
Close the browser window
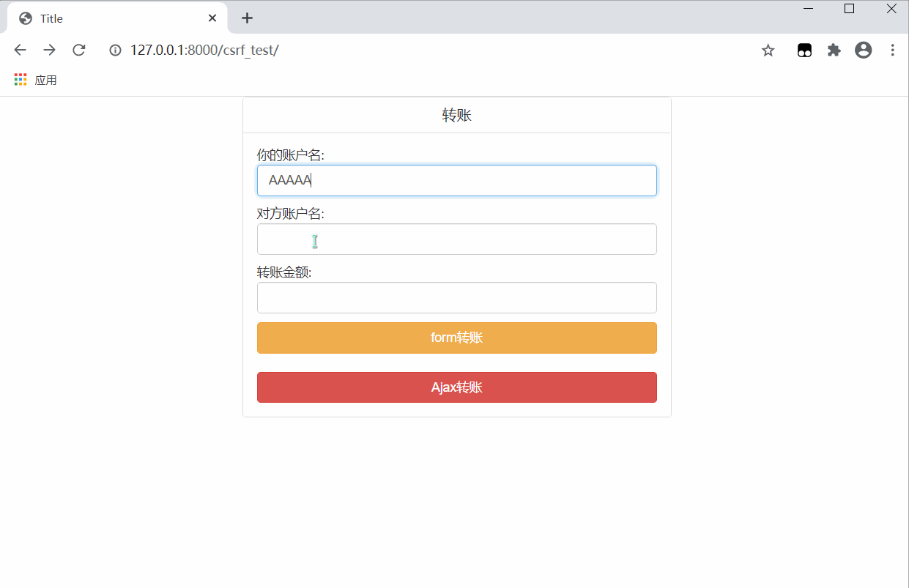[x=891, y=9]
